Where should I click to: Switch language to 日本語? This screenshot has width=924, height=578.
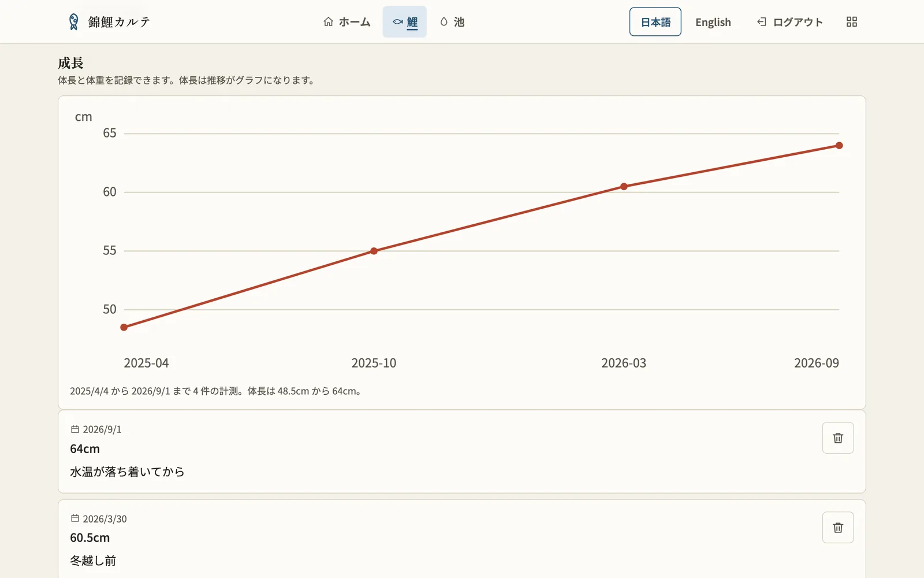click(655, 22)
